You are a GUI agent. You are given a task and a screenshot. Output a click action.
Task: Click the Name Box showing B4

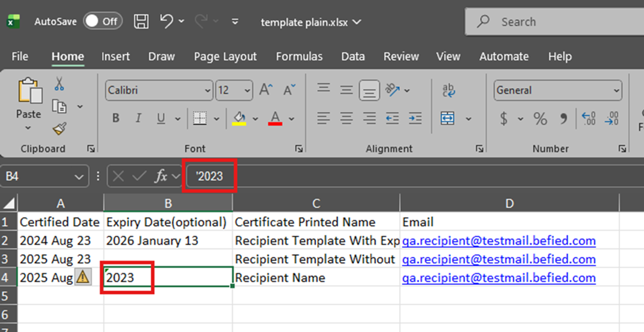[44, 176]
